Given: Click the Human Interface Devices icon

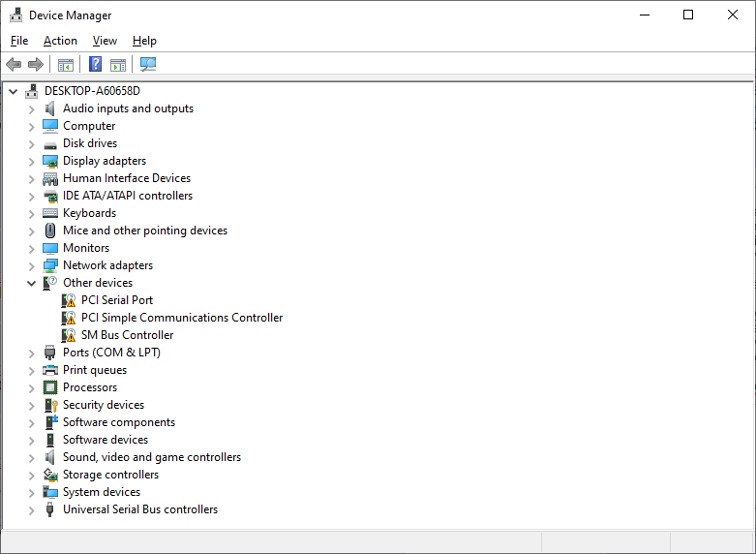Looking at the screenshot, I should (50, 178).
